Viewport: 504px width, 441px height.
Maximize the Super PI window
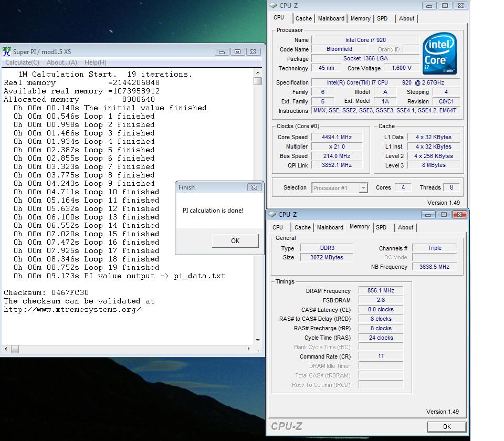237,52
